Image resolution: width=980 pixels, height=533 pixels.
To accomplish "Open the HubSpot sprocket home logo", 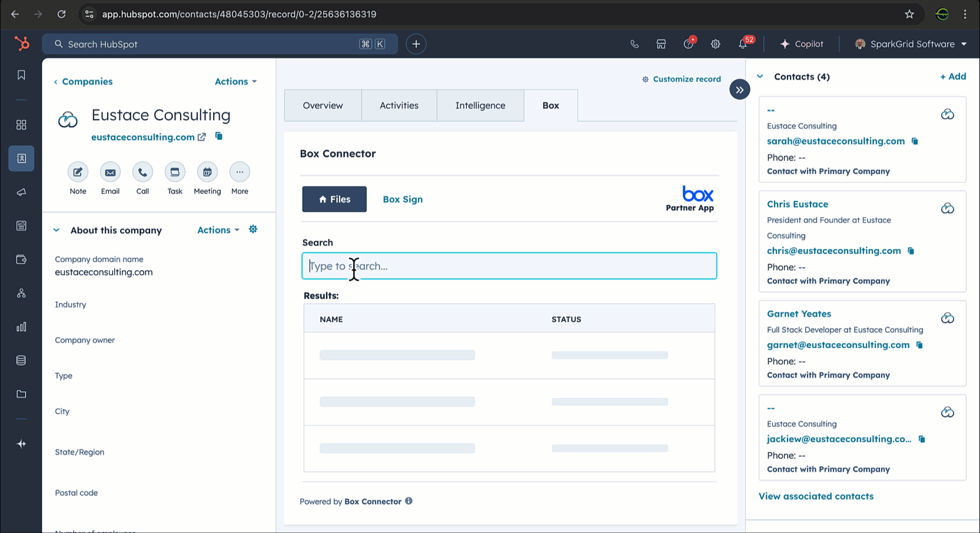I will click(x=21, y=44).
